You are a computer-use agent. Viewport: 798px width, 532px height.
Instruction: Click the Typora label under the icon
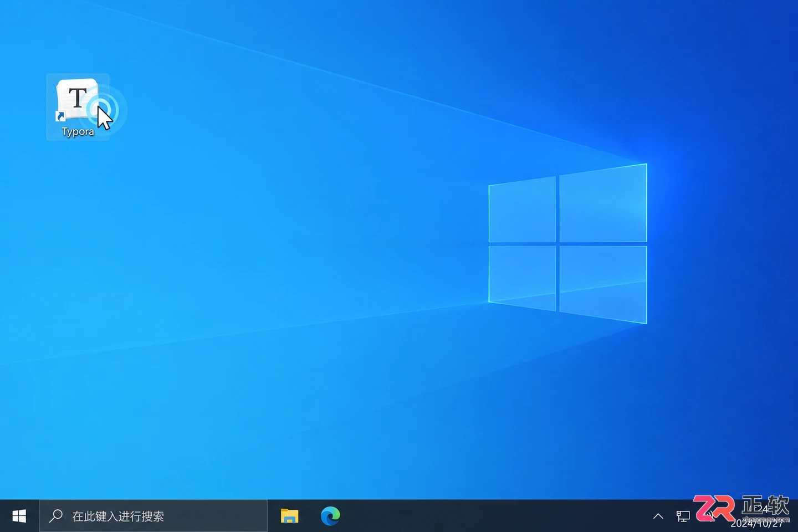(x=78, y=132)
